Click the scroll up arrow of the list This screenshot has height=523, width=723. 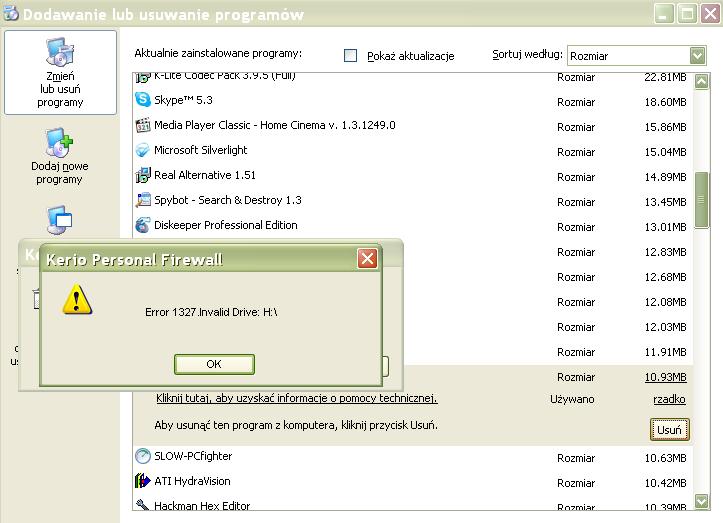[x=702, y=82]
